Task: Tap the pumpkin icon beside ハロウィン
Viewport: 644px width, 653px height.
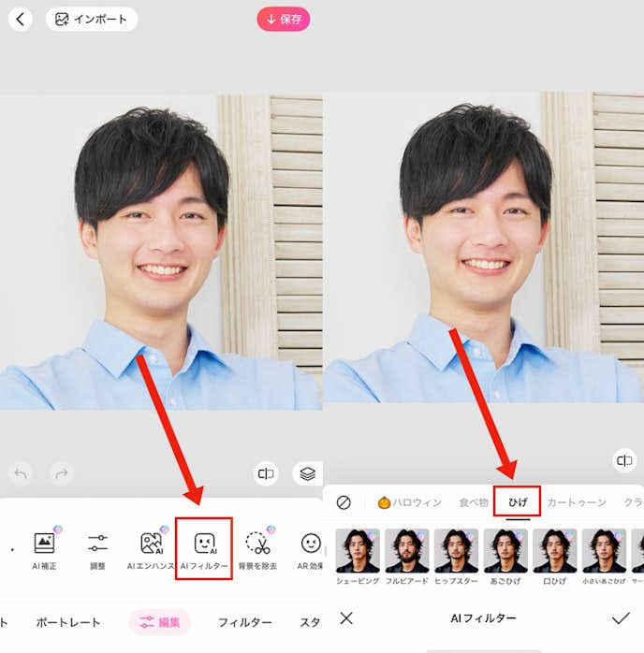Action: point(384,502)
